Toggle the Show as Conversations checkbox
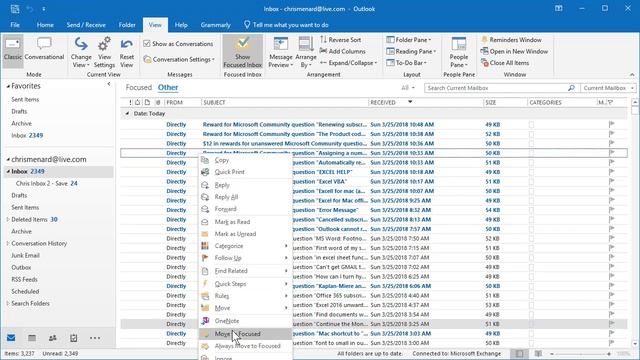 pos(147,44)
